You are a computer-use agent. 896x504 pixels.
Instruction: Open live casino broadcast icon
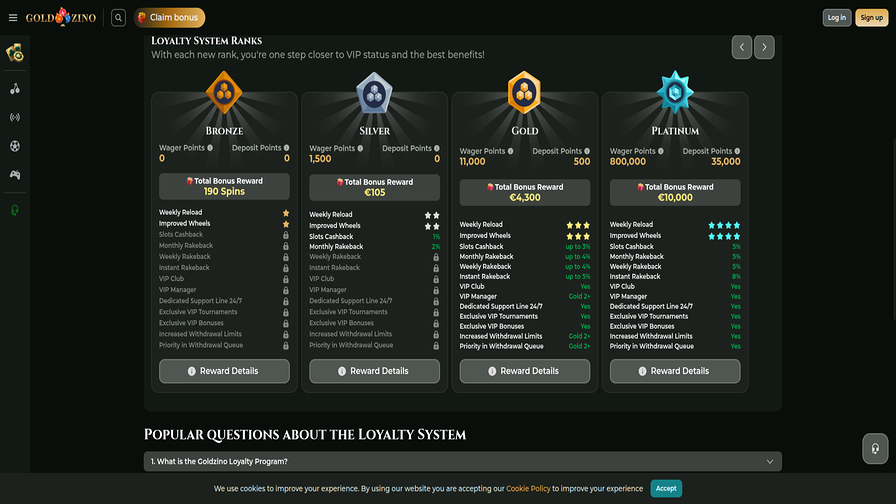(15, 117)
